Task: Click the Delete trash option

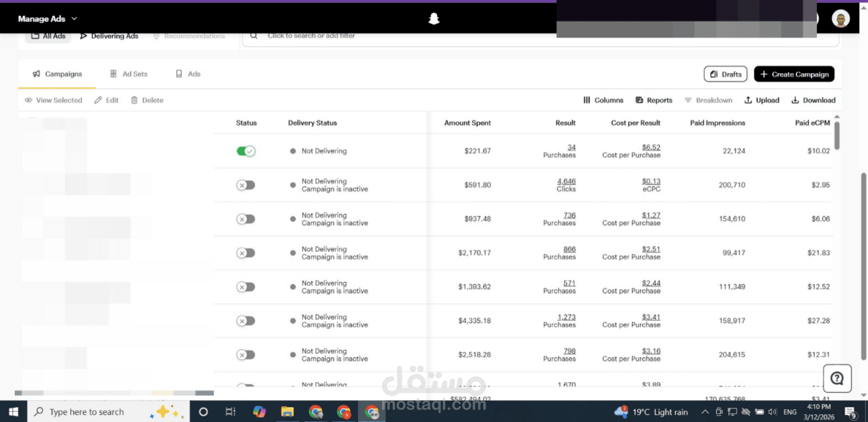Action: click(x=147, y=100)
